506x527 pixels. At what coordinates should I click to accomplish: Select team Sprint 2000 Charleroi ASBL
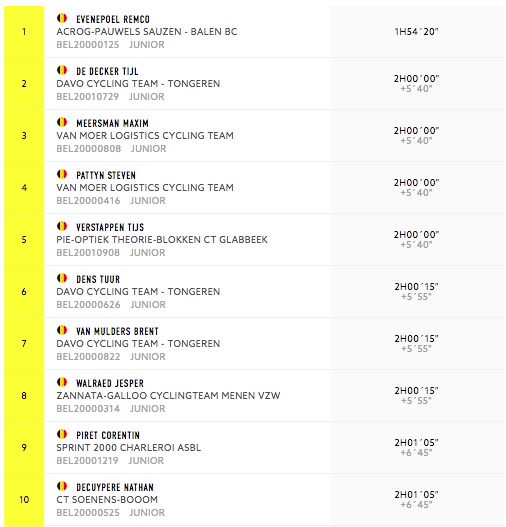(x=129, y=448)
